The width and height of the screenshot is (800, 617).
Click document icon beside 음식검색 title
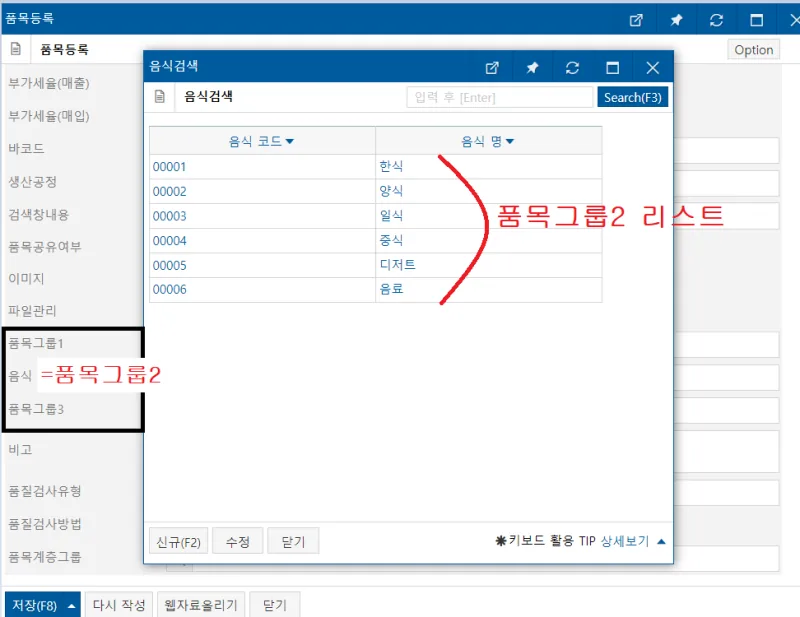pos(160,96)
